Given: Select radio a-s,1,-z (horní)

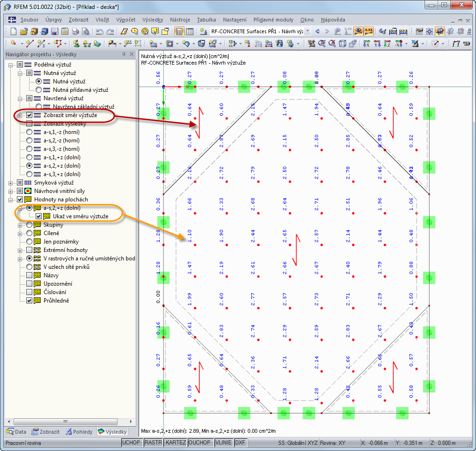Looking at the screenshot, I should point(29,132).
